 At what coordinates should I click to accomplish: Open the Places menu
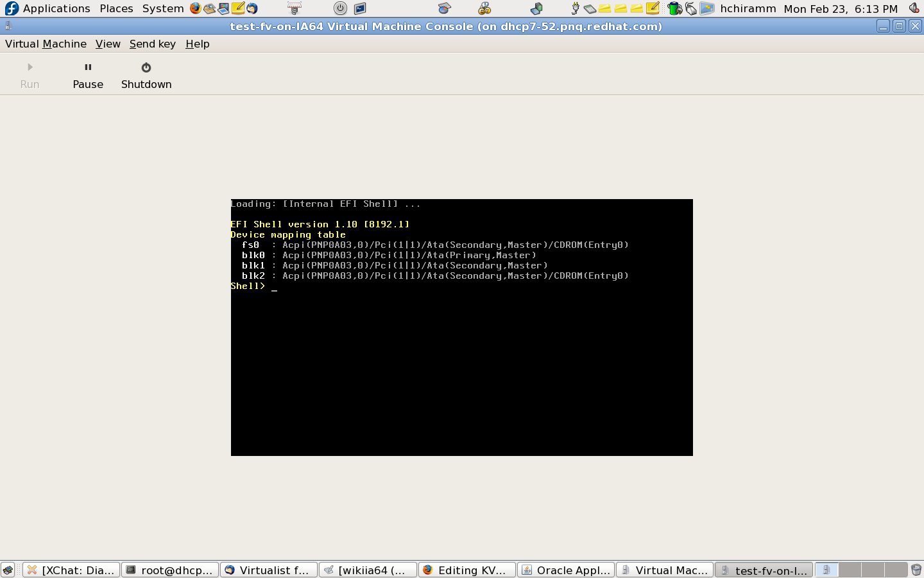(x=116, y=8)
